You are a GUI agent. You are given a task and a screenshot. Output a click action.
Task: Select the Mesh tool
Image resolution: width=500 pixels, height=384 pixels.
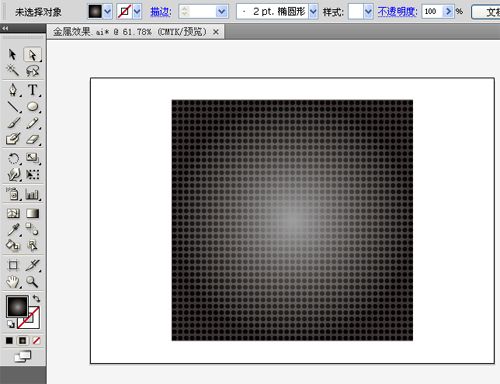[13, 213]
